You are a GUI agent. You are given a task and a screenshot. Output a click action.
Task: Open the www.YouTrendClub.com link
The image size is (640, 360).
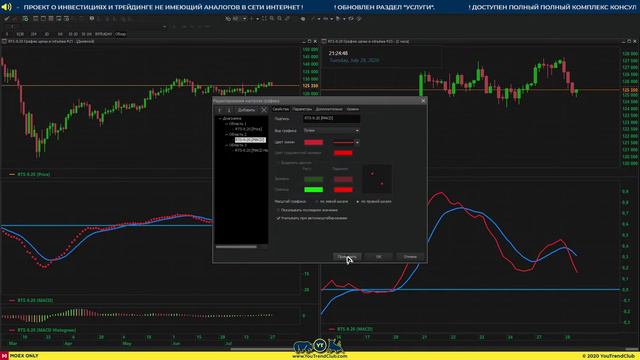pyautogui.click(x=320, y=356)
